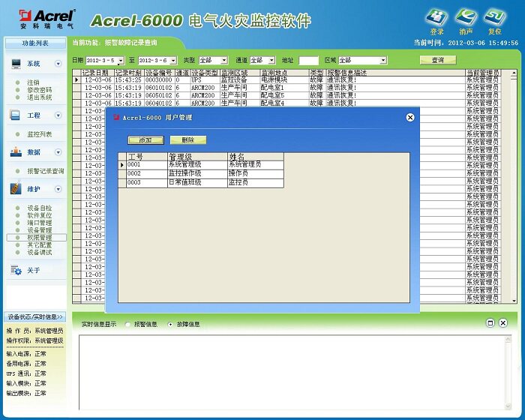
Task: Collapse the 工程 section chevron
Action: [58, 115]
